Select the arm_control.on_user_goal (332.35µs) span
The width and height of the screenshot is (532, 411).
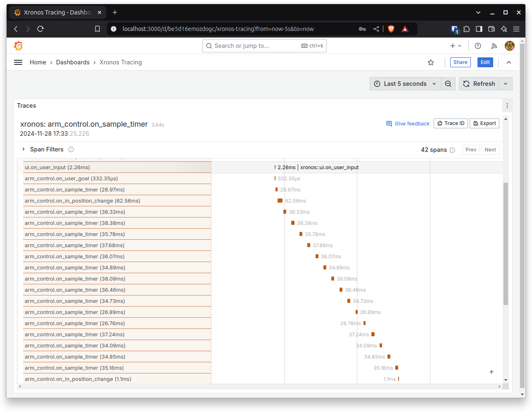point(117,179)
